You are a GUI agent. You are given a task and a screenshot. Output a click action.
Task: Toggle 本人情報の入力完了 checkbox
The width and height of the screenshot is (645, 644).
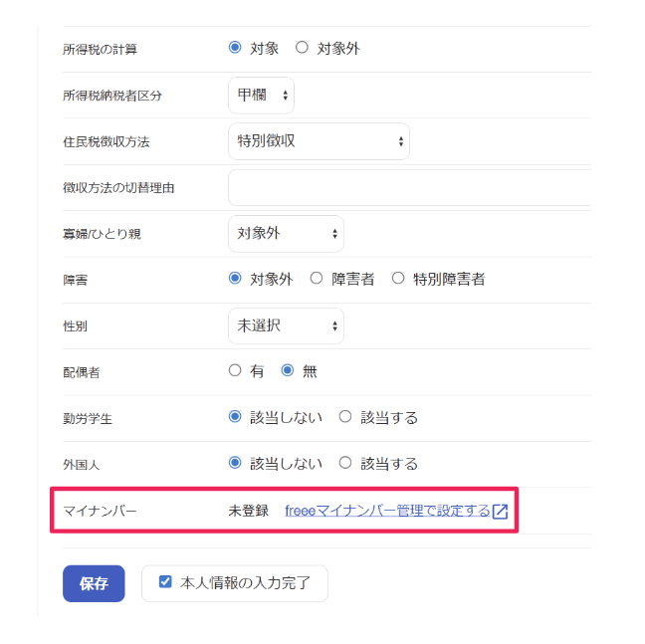[x=165, y=582]
